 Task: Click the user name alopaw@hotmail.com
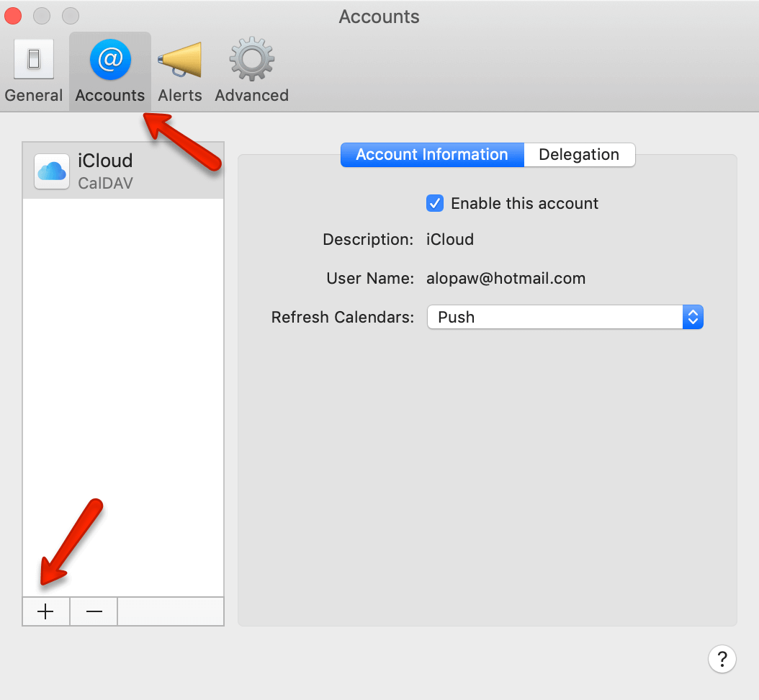(x=506, y=279)
